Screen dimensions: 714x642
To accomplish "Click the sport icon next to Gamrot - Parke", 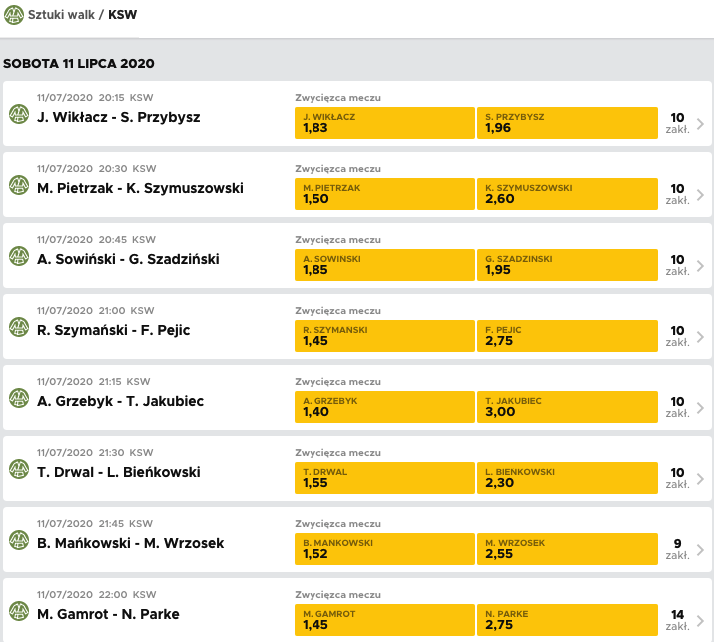I will [18, 611].
